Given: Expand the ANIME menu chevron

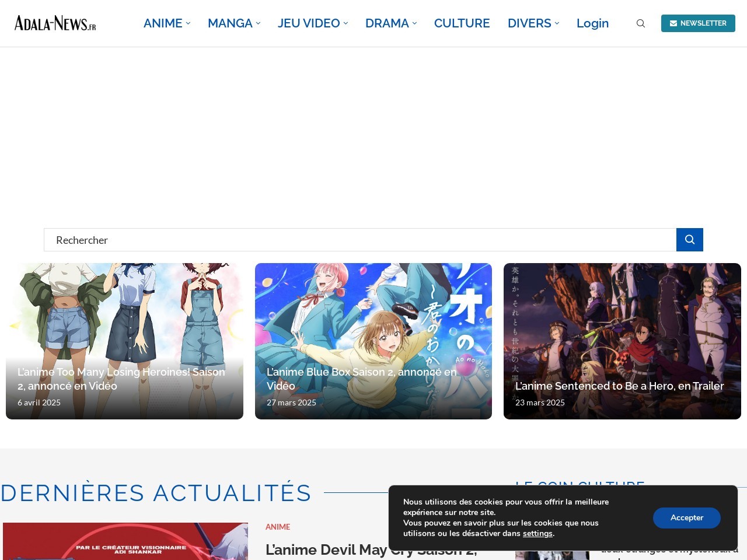Looking at the screenshot, I should coord(188,23).
